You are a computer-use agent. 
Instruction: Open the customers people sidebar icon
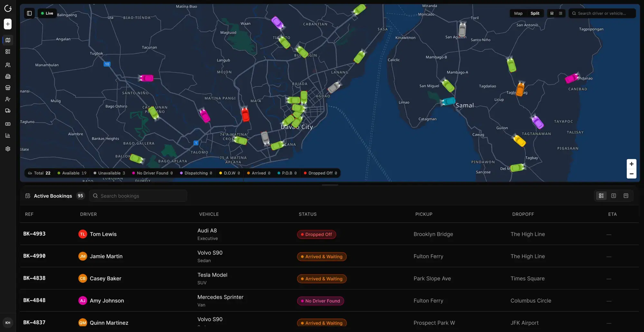click(8, 65)
